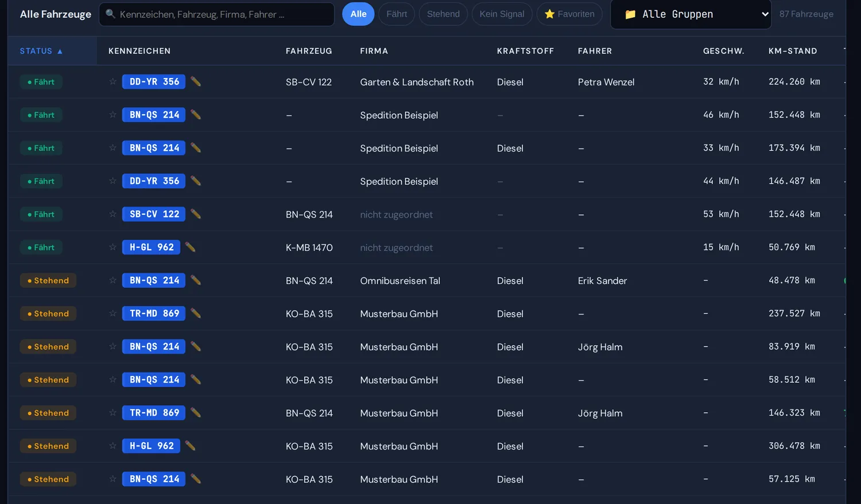
Task: Click the 87 Fahrzeuge counter
Action: (x=806, y=14)
